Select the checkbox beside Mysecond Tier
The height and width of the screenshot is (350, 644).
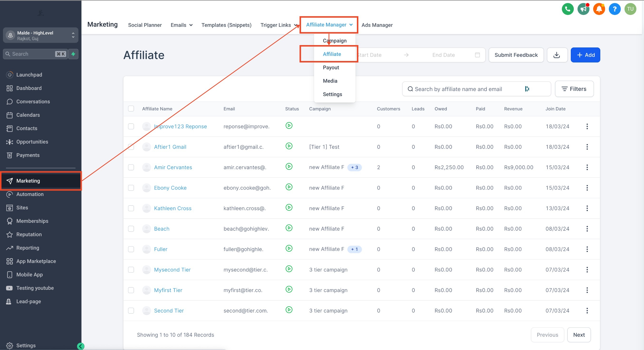(x=131, y=270)
